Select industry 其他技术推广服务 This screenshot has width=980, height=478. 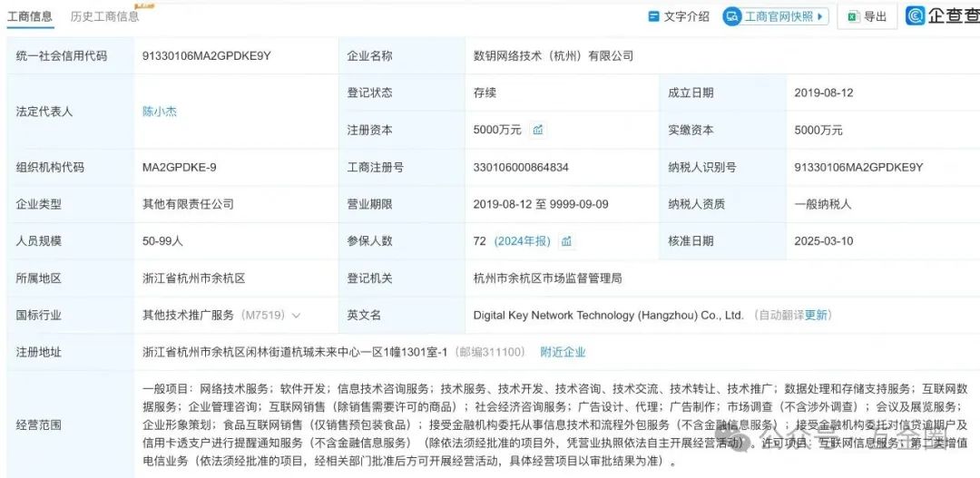(188, 316)
